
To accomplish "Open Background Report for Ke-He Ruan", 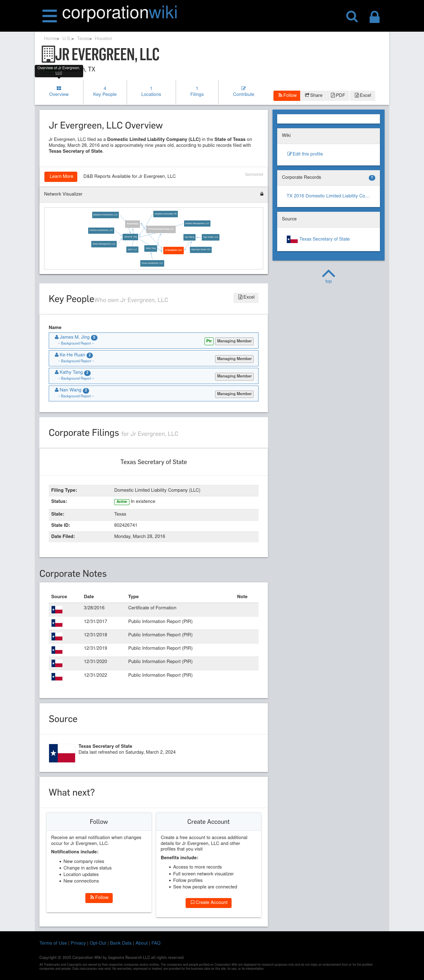I will 76,361.
